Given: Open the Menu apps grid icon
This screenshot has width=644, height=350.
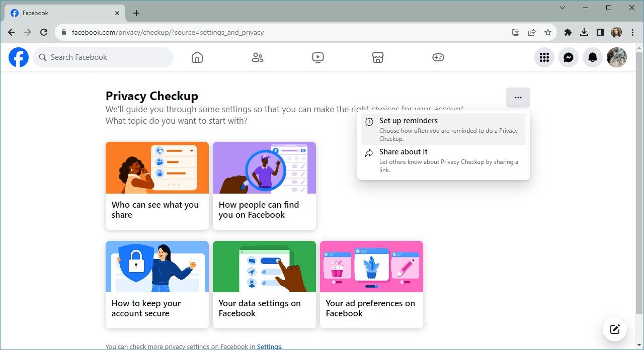Looking at the screenshot, I should click(544, 57).
